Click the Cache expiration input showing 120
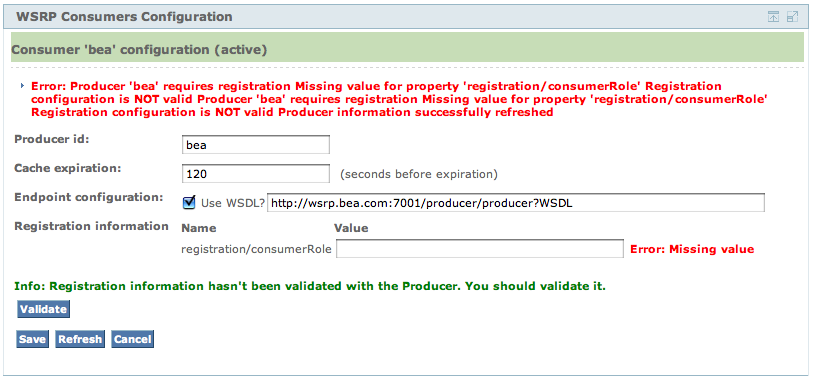 [256, 174]
